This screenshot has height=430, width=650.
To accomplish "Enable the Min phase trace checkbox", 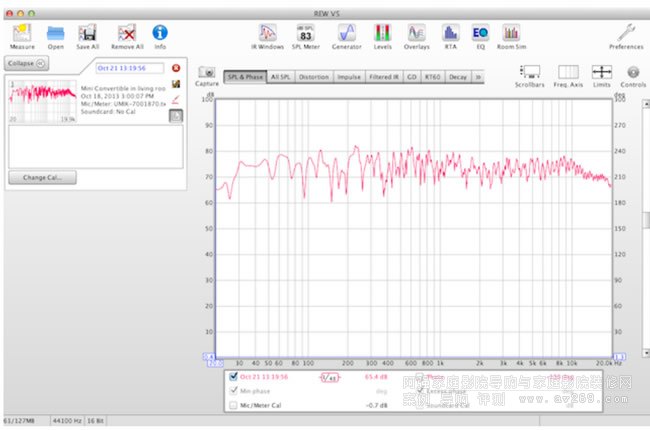I will pos(234,391).
